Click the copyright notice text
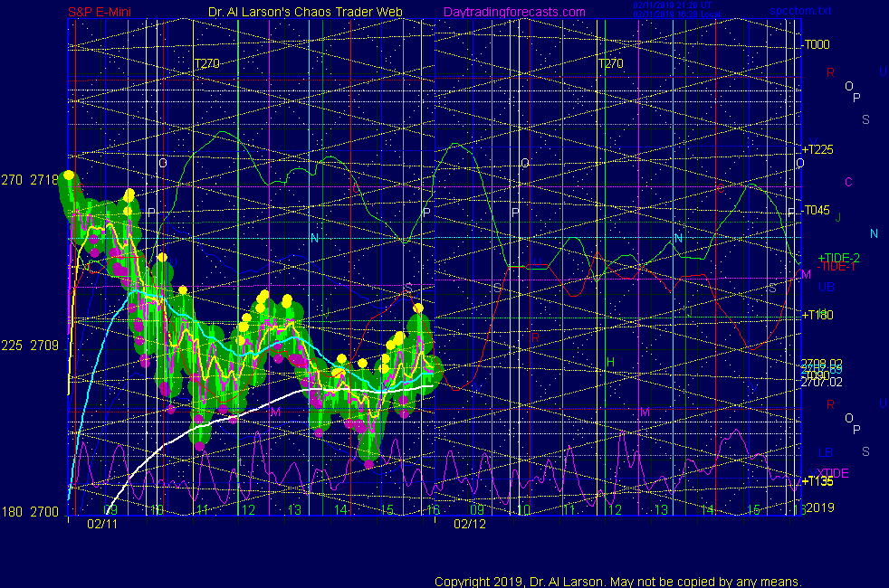 click(x=618, y=582)
